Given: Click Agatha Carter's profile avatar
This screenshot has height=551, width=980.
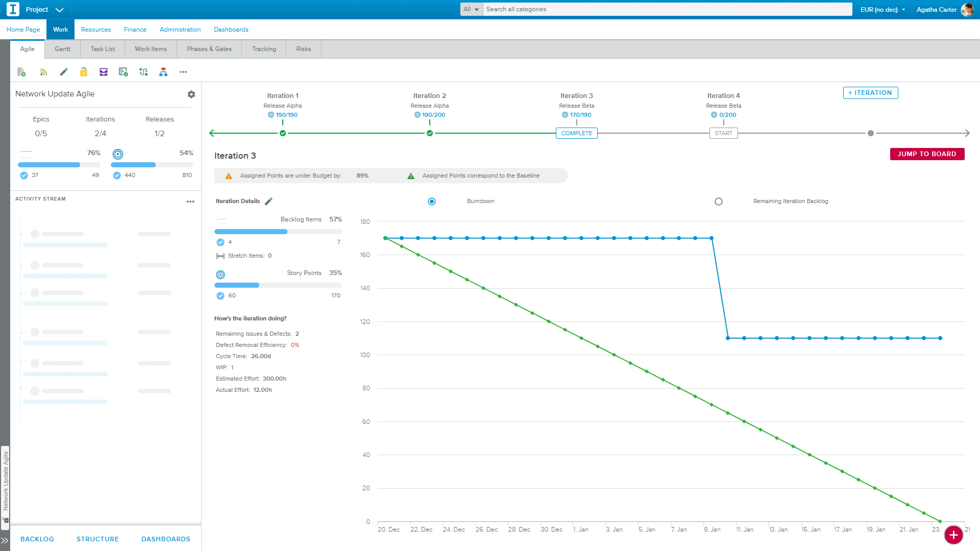Looking at the screenshot, I should point(967,10).
